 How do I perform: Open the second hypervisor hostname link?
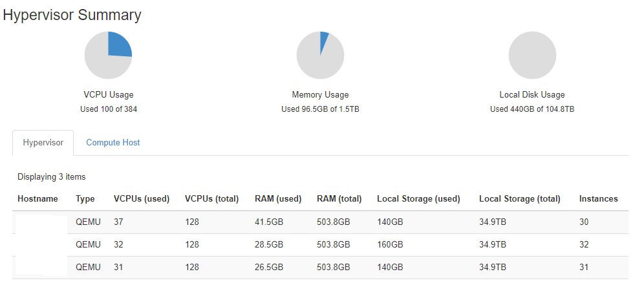point(41,245)
